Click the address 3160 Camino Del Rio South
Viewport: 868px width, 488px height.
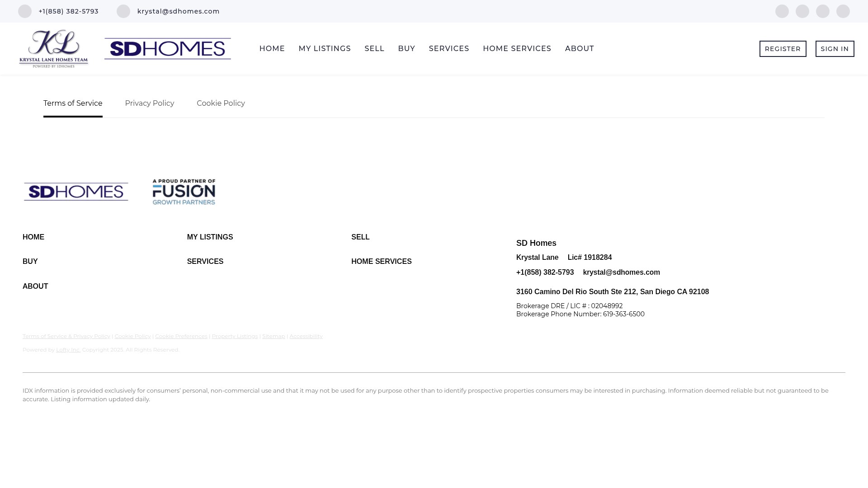613,292
